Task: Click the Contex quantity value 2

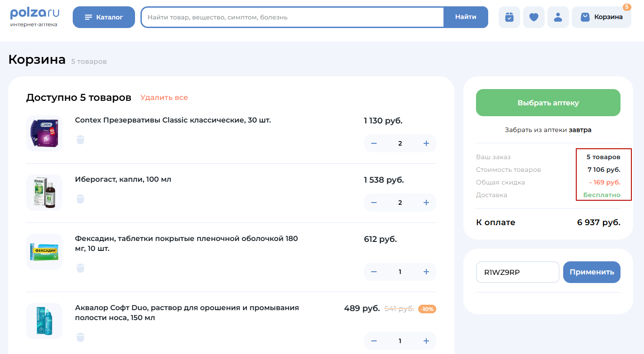Action: pyautogui.click(x=400, y=143)
